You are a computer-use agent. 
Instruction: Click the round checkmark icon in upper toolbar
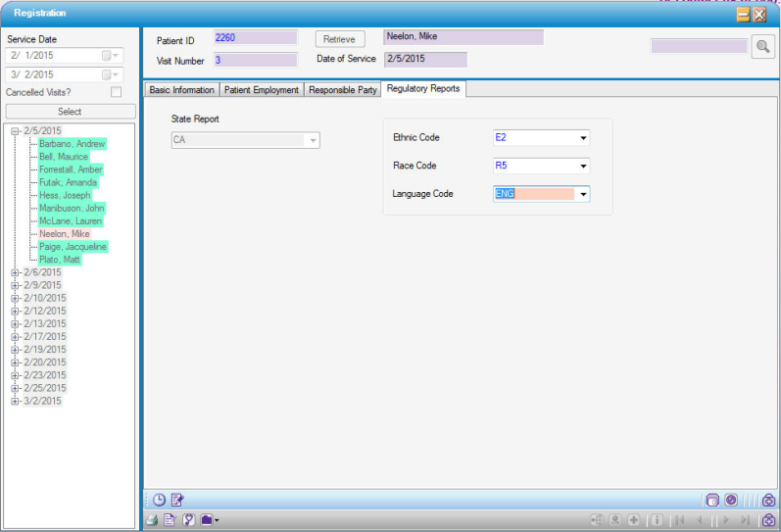click(x=730, y=500)
